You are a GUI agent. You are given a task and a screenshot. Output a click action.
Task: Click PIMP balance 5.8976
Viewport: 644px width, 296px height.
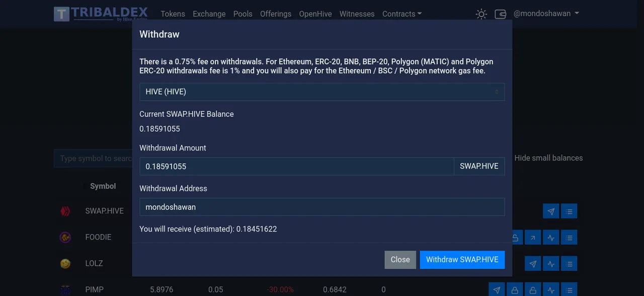click(x=162, y=290)
